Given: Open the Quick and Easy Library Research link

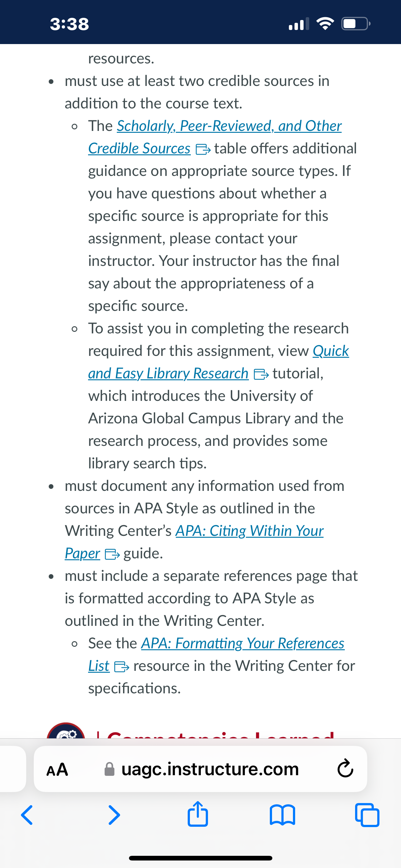Looking at the screenshot, I should (x=219, y=362).
